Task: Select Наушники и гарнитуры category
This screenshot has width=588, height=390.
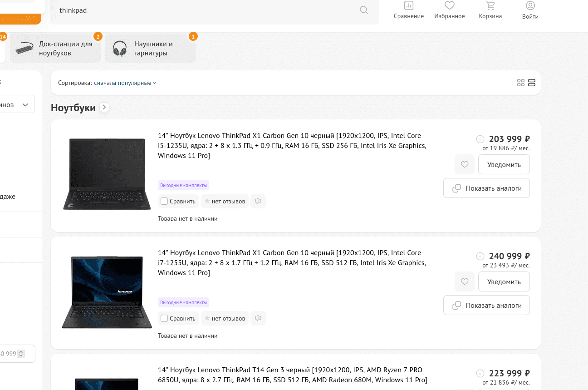Action: click(x=151, y=49)
